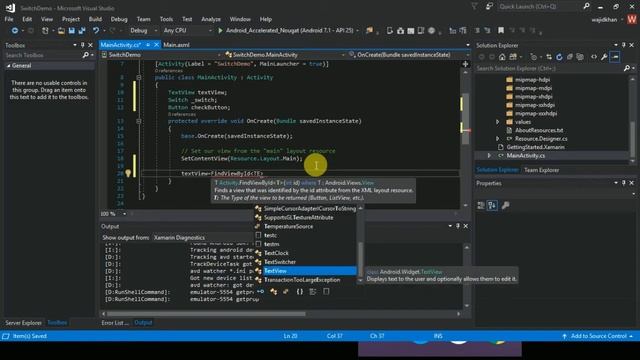Toggle the interfaces filter icon in IntelliSense

tap(260, 291)
